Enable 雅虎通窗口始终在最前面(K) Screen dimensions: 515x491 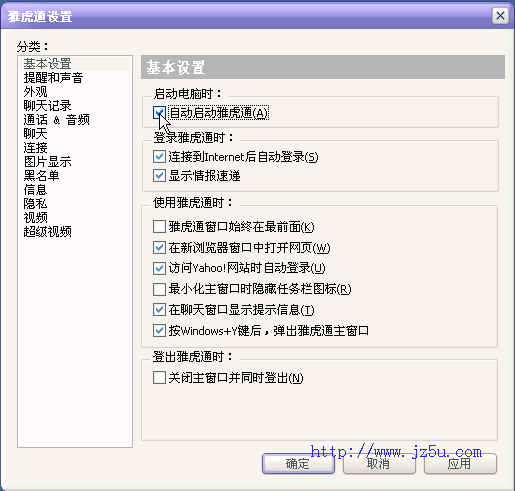159,227
